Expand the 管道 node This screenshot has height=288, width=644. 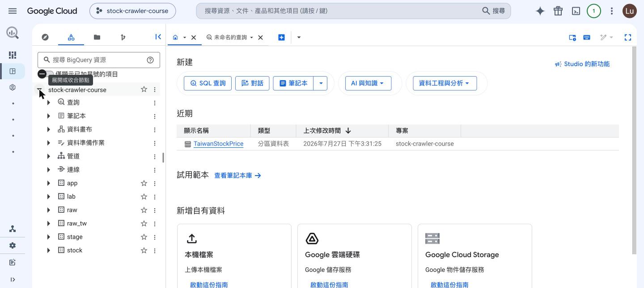pyautogui.click(x=48, y=156)
